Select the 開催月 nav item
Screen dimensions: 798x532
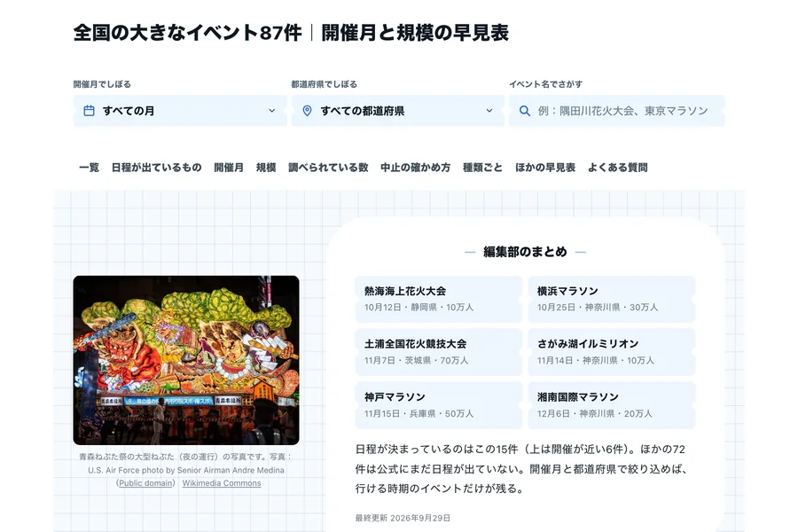pyautogui.click(x=229, y=168)
